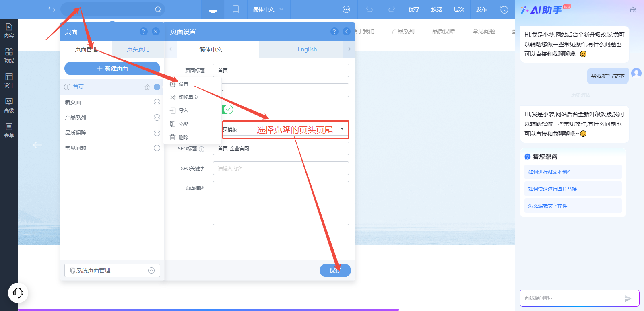The image size is (644, 311).
Task: Click the carousel left arrow on banner
Action: point(37,145)
